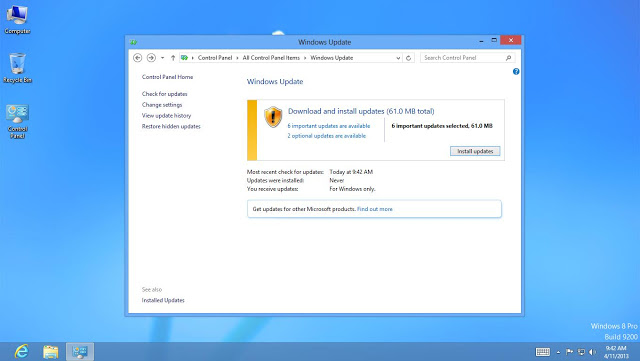Expand arrow after Control Panel breadcrumb

coord(237,58)
